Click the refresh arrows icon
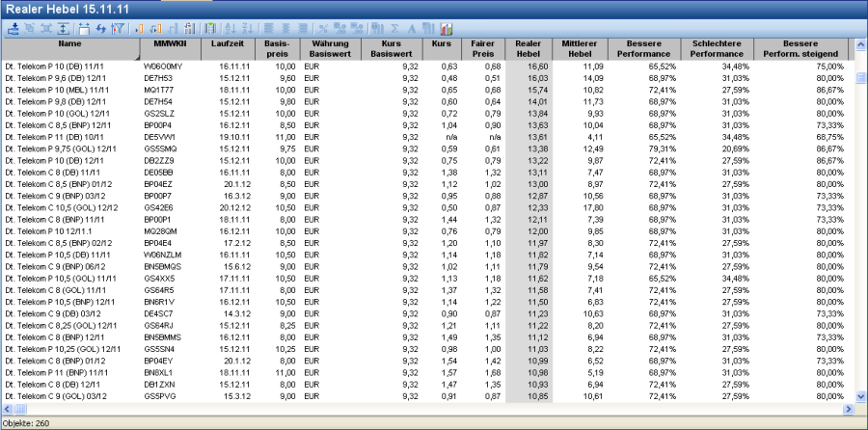Image resolution: width=868 pixels, height=430 pixels. pyautogui.click(x=100, y=29)
